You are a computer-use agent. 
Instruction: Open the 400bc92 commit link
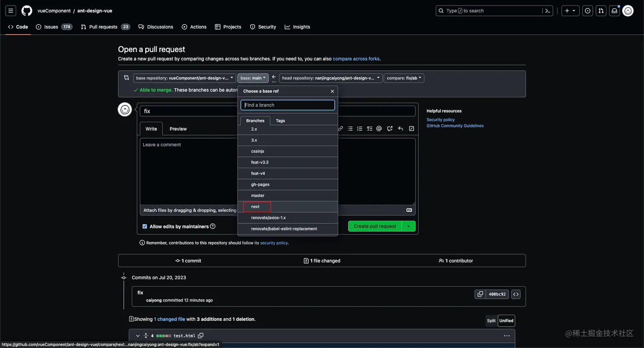click(x=497, y=294)
